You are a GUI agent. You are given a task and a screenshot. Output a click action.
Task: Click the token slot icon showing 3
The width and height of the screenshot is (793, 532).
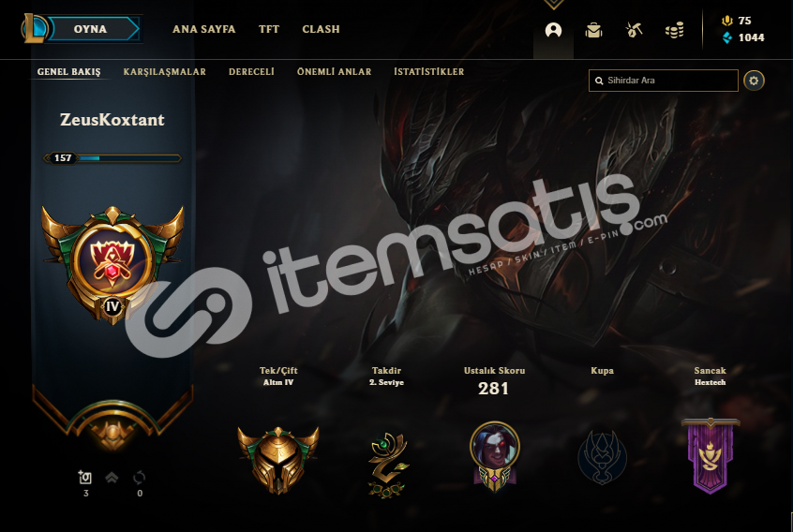click(85, 477)
